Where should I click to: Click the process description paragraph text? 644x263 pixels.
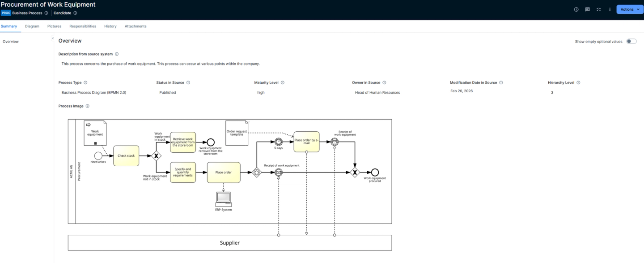point(161,64)
